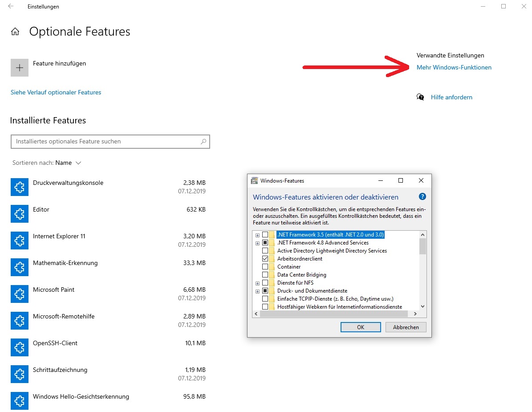
Task: Click the folder icon next to Container
Action: coord(272,267)
